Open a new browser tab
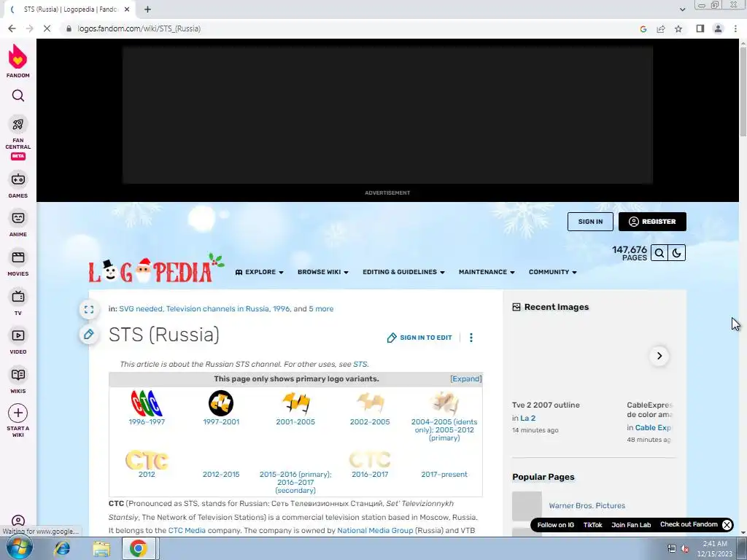747x560 pixels. point(147,9)
